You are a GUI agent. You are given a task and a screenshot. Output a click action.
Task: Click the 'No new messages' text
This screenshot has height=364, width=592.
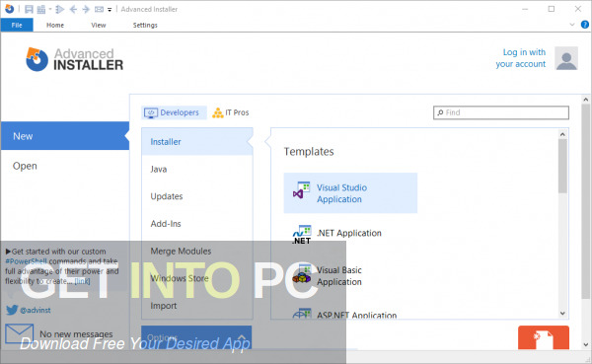point(76,334)
